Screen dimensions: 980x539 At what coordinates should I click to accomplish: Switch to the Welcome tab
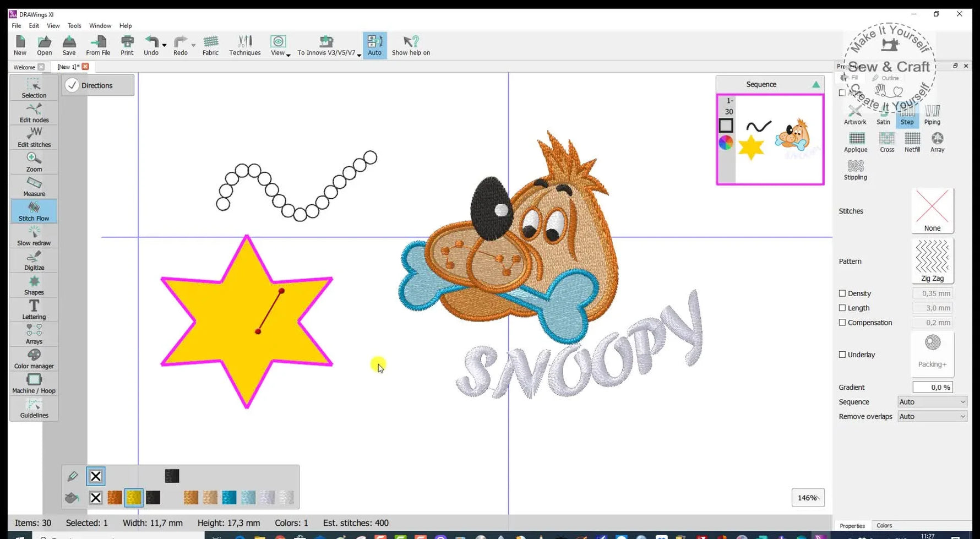pos(24,67)
